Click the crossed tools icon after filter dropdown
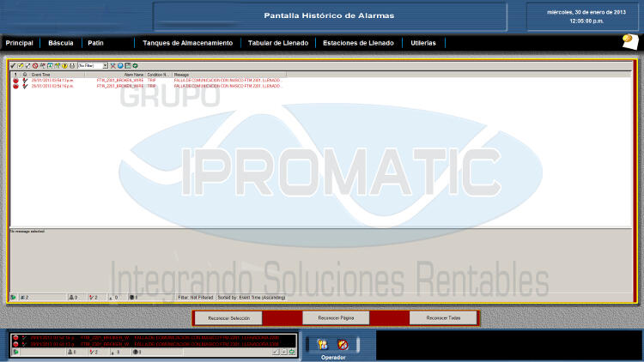 tap(113, 66)
